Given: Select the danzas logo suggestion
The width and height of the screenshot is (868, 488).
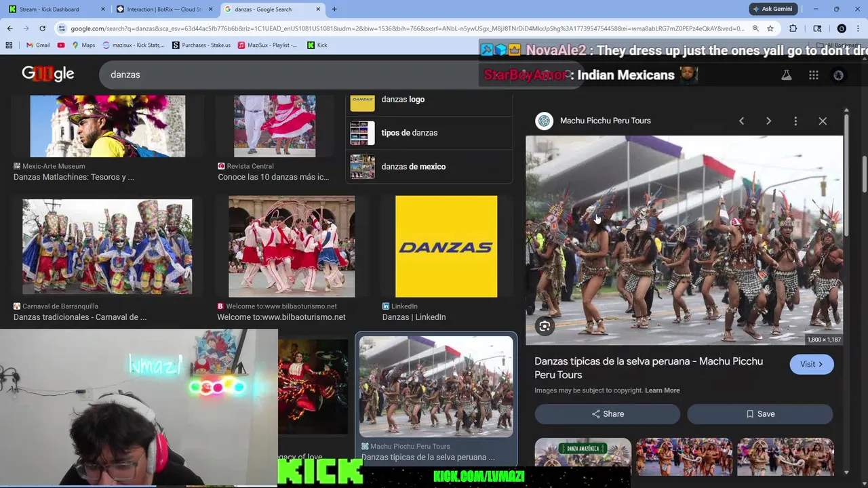Looking at the screenshot, I should click(429, 100).
